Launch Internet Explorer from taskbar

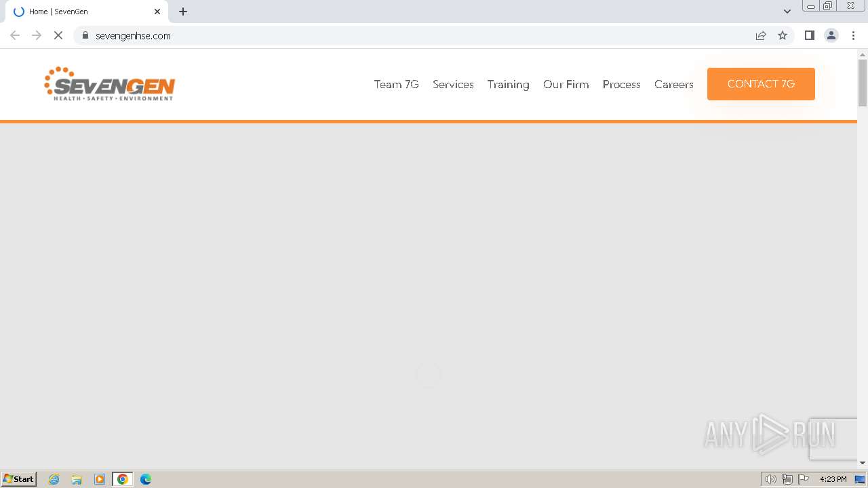[54, 479]
